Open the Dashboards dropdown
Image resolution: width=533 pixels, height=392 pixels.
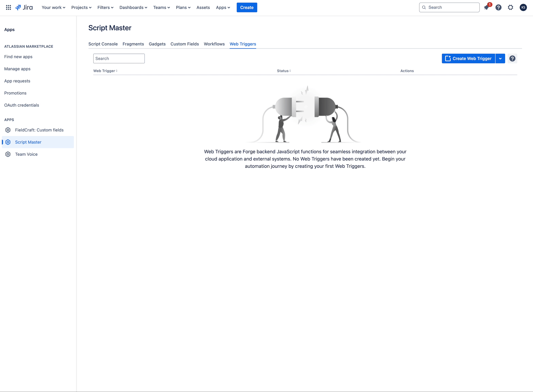[x=133, y=7]
